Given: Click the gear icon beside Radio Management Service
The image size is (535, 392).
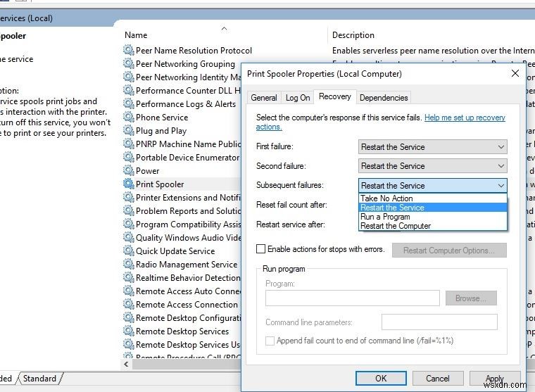Looking at the screenshot, I should 128,264.
